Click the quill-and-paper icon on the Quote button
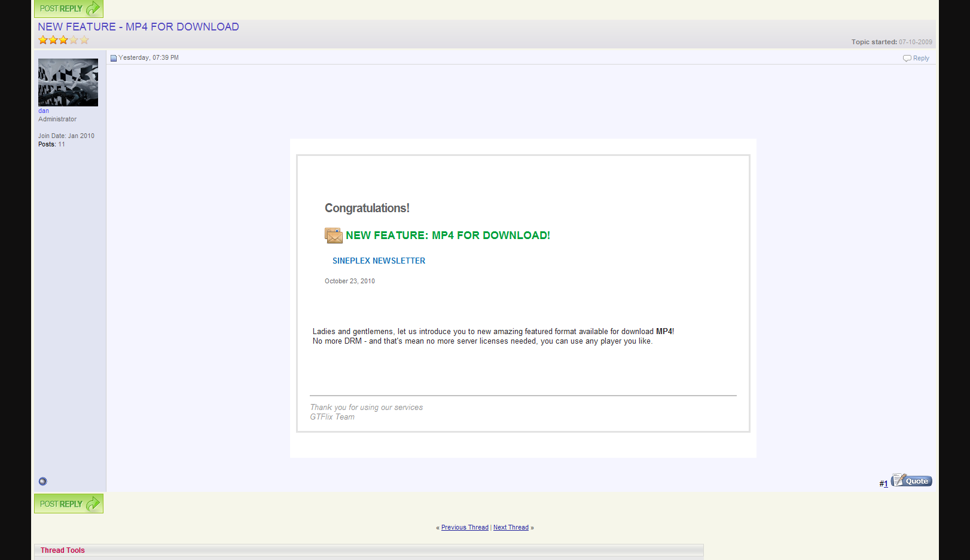The width and height of the screenshot is (970, 560). pos(898,480)
